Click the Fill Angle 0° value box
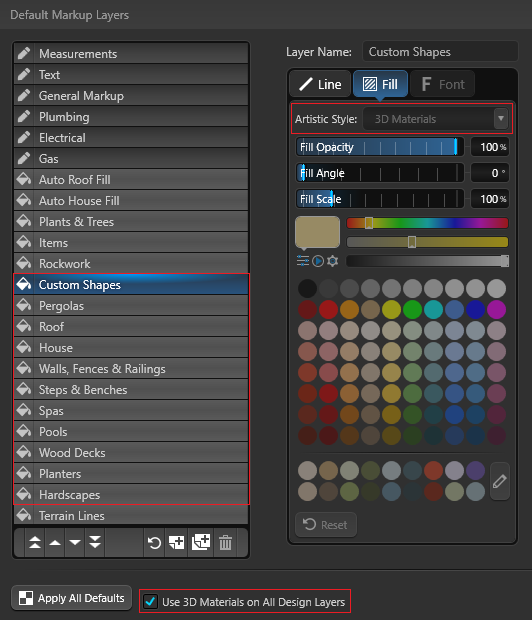Viewport: 532px width, 620px height. click(490, 173)
